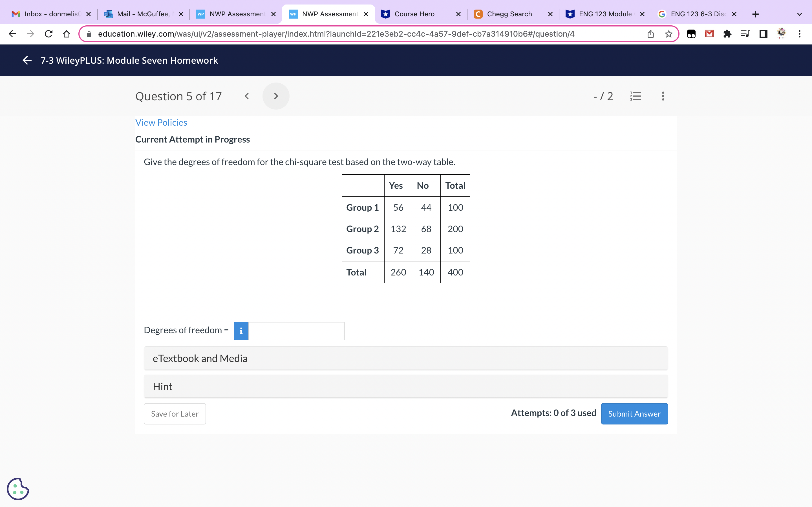
Task: Click the blue info icon beside input
Action: [241, 331]
